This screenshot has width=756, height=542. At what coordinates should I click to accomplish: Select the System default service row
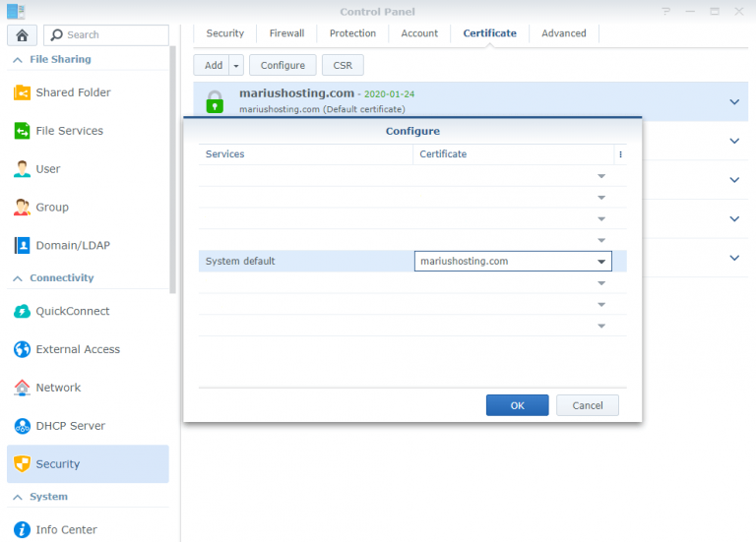point(412,261)
